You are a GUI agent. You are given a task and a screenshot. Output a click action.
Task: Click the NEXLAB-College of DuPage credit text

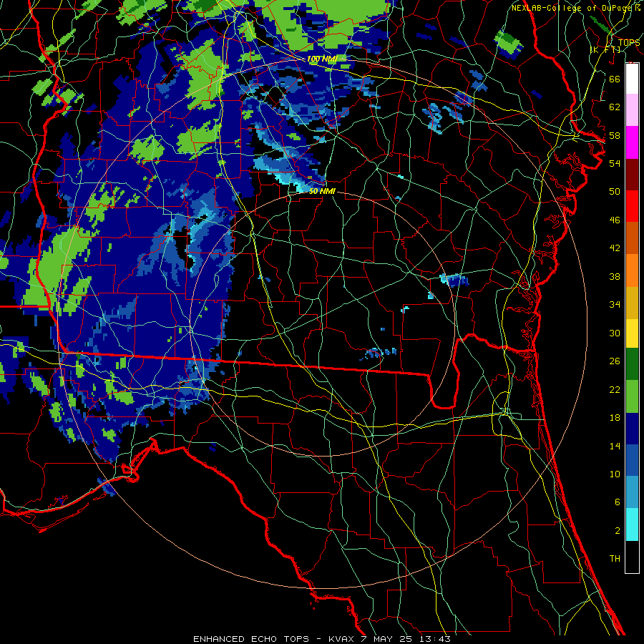pyautogui.click(x=572, y=7)
